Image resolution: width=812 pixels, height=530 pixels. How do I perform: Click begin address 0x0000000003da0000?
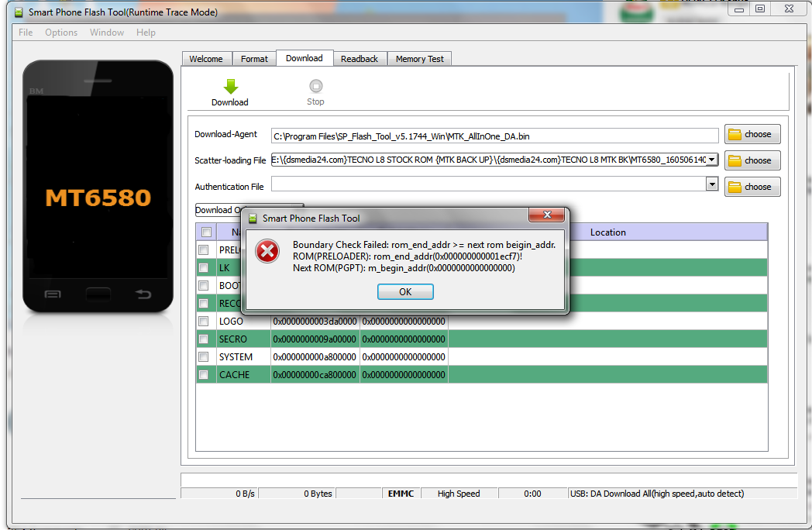[x=315, y=322]
